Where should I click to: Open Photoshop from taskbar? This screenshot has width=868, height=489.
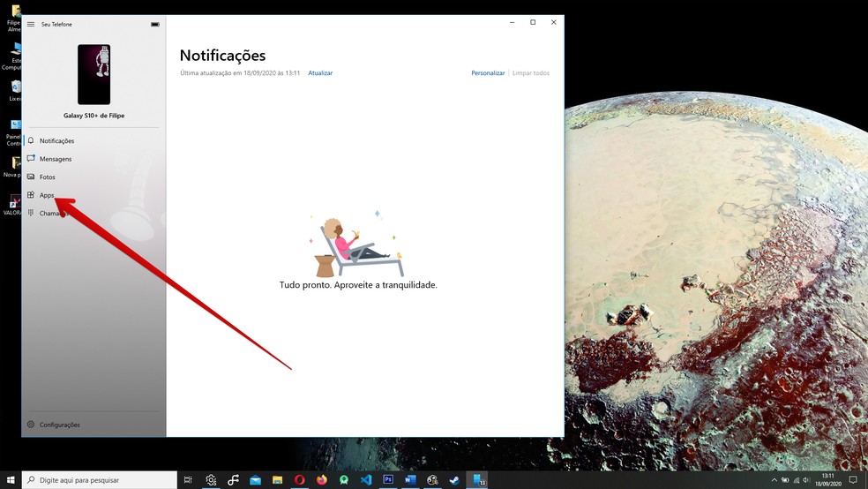(x=388, y=479)
